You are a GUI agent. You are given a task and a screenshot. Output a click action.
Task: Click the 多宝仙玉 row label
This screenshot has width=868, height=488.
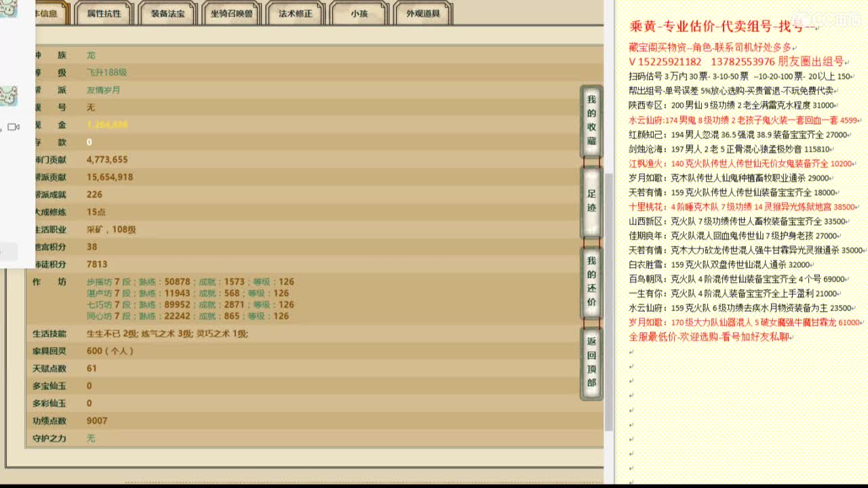pos(50,386)
